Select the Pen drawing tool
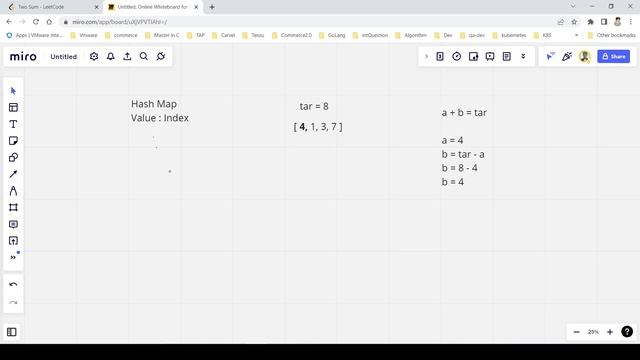 13,191
